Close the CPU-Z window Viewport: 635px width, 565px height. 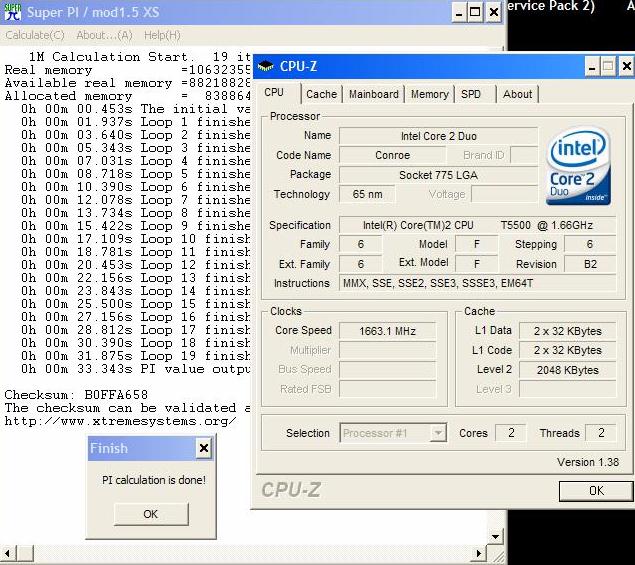tap(626, 66)
